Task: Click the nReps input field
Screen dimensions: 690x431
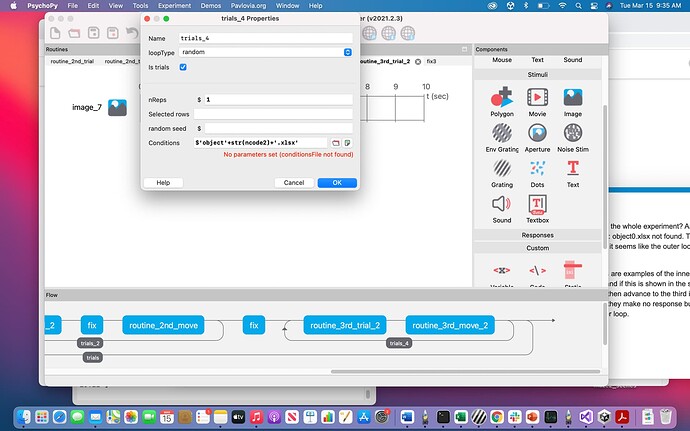Action: [x=278, y=100]
